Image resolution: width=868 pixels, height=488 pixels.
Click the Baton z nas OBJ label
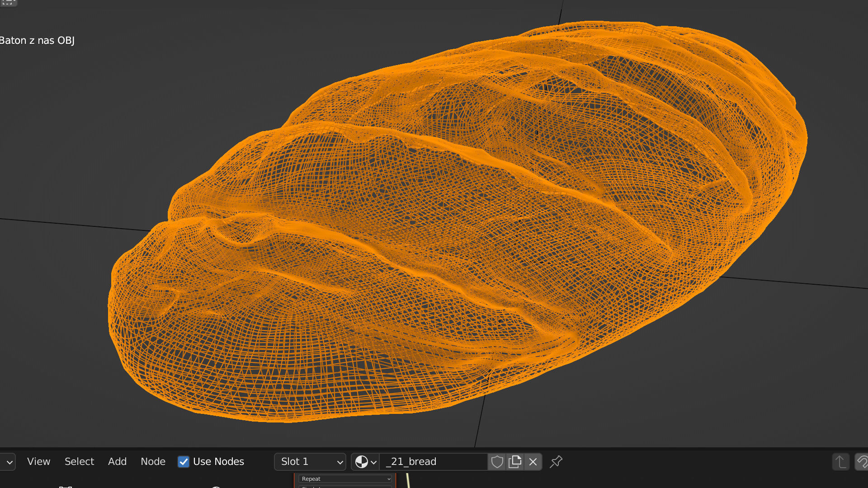(37, 41)
